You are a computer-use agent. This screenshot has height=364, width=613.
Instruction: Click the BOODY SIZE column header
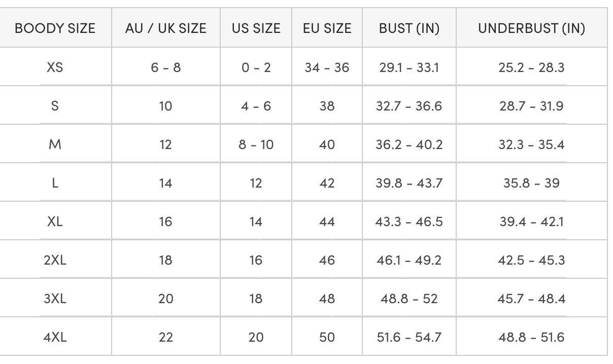55,28
